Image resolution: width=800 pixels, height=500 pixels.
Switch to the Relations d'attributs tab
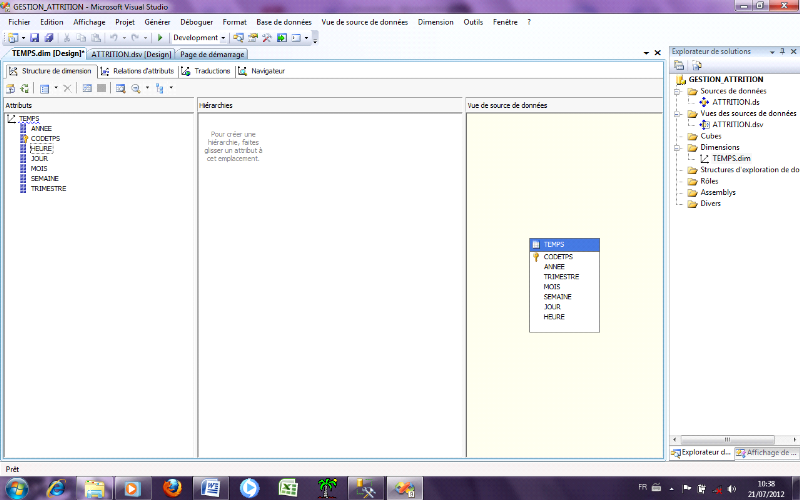coord(138,71)
